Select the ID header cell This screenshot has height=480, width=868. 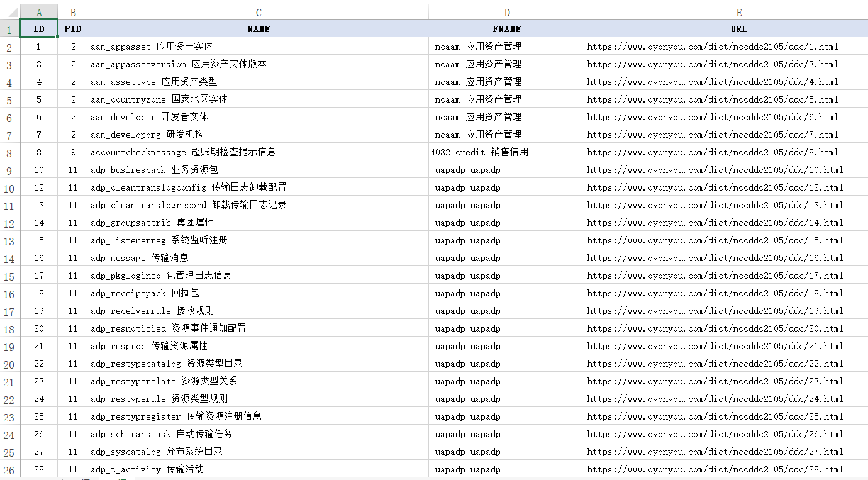pyautogui.click(x=38, y=28)
